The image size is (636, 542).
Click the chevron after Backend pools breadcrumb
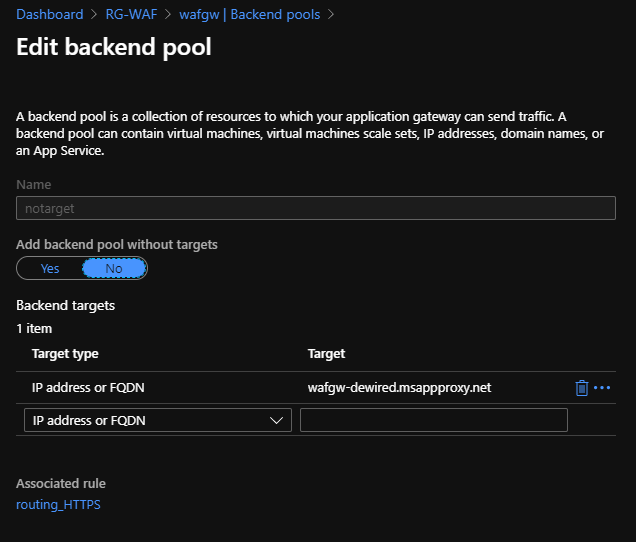(331, 15)
